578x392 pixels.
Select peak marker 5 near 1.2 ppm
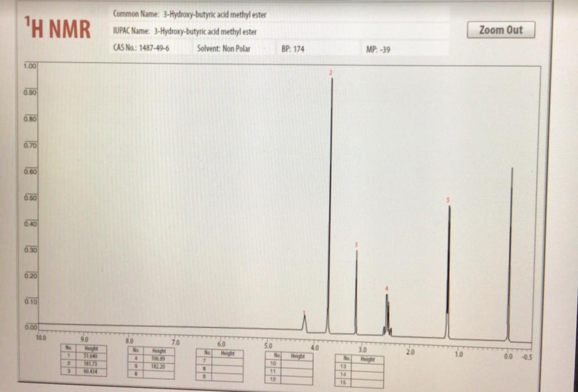(x=449, y=200)
